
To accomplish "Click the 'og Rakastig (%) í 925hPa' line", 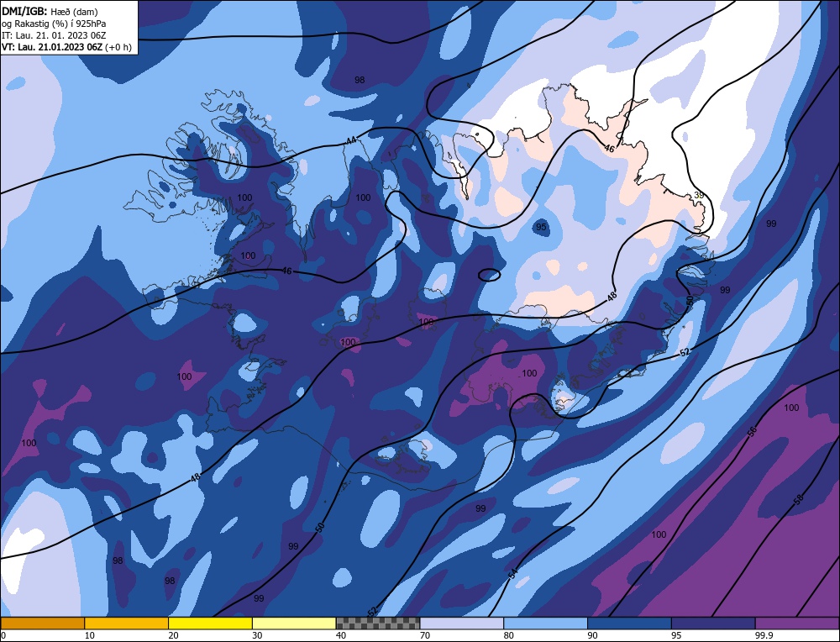I will (54, 23).
